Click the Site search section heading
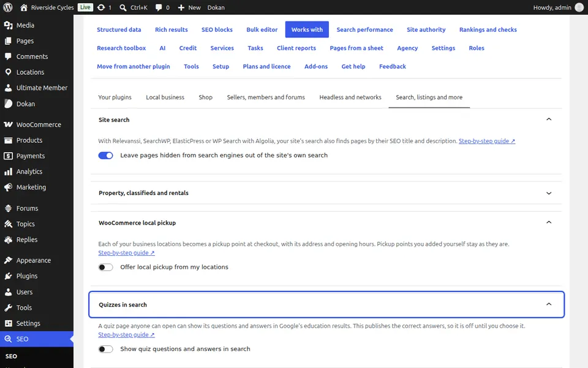Screen dimensions: 588x368 tap(114, 120)
